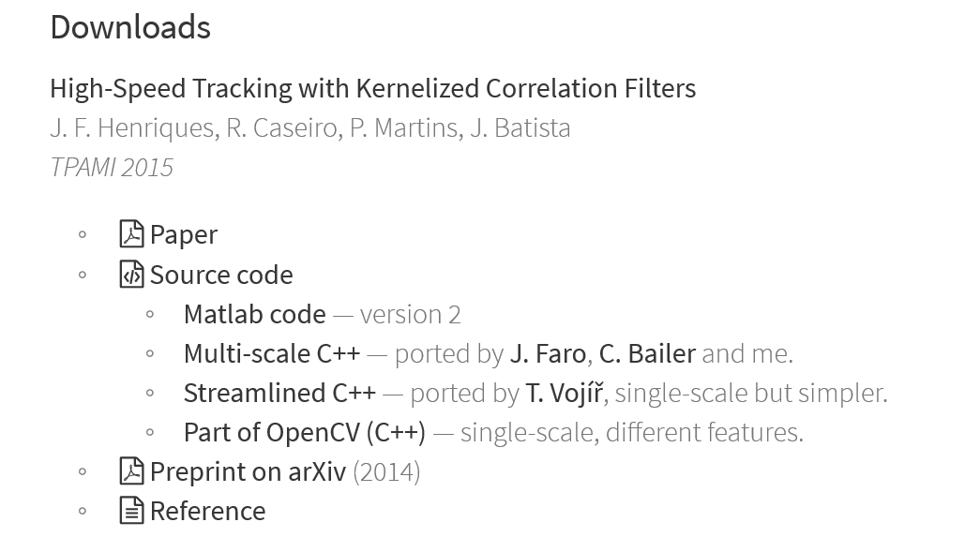This screenshot has width=980, height=552.
Task: Visit C. Bailer's author link
Action: [x=647, y=353]
